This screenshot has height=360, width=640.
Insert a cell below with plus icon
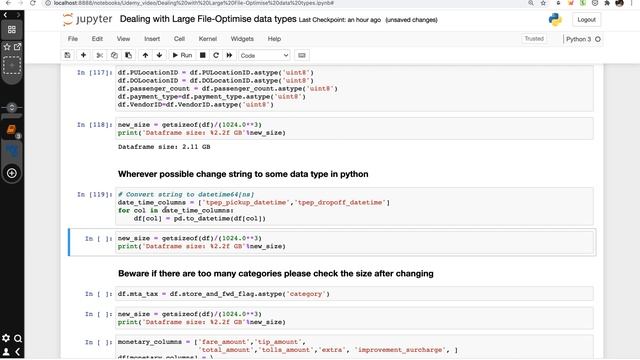tap(83, 55)
